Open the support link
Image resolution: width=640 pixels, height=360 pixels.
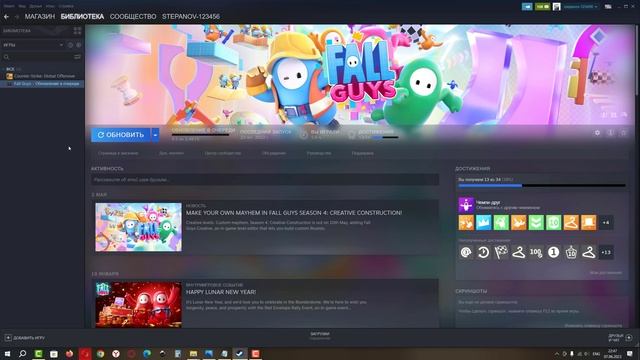point(362,153)
